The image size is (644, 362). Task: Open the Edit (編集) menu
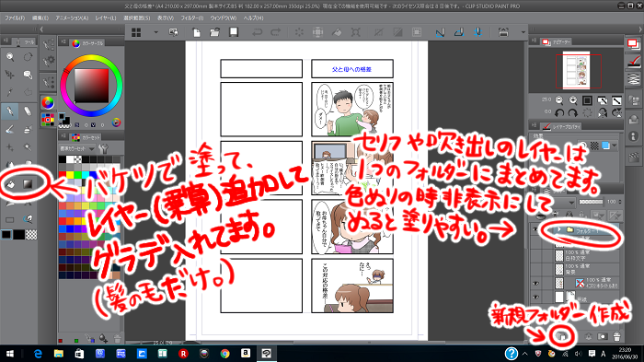40,18
